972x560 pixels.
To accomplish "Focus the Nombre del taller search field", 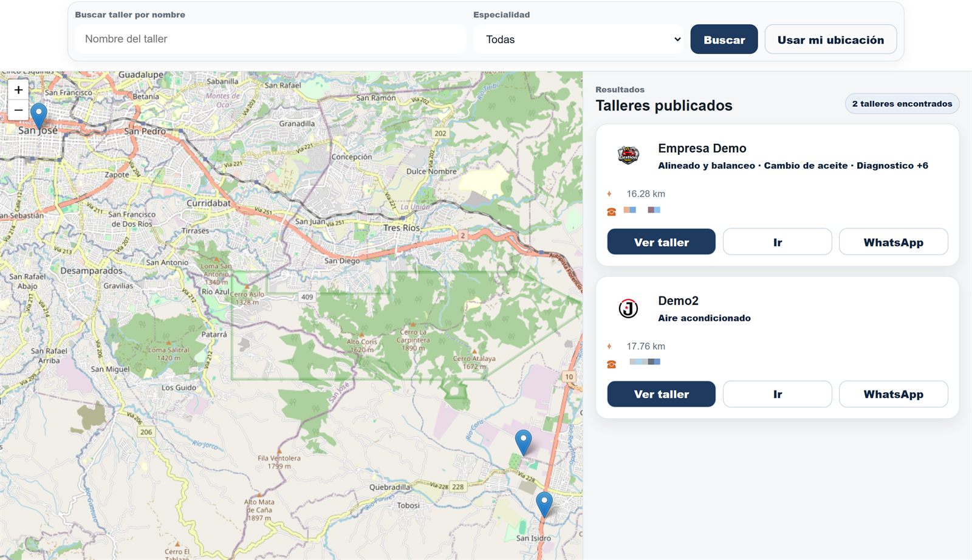I will pyautogui.click(x=270, y=39).
